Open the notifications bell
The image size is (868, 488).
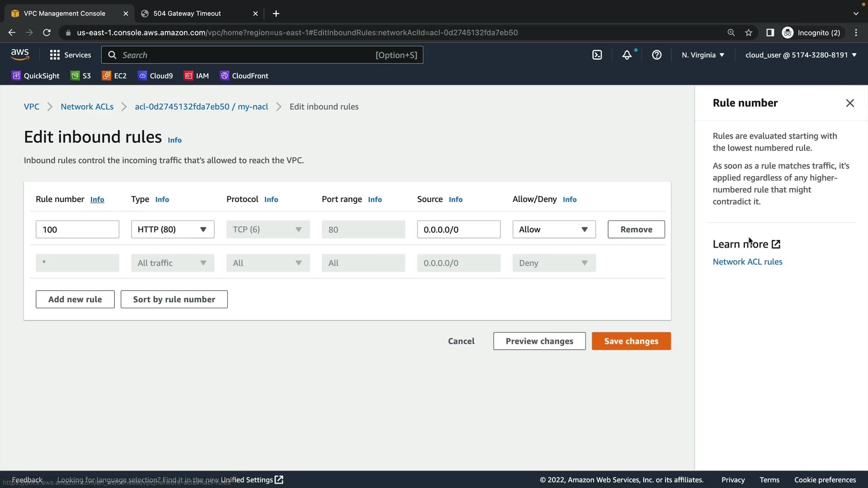[x=627, y=55]
